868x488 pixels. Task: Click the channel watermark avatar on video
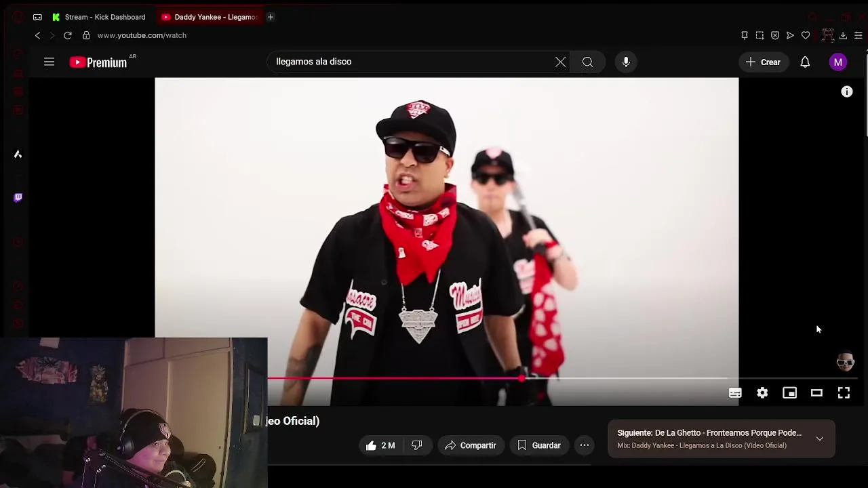pos(845,362)
